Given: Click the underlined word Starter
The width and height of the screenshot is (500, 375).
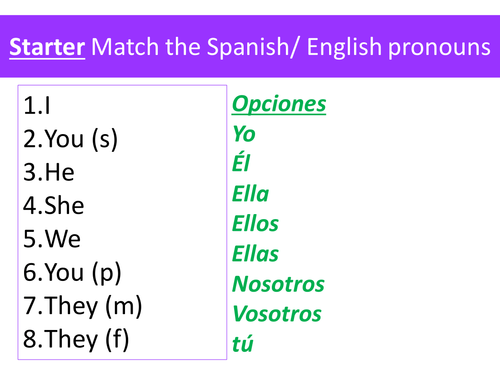Looking at the screenshot, I should click(x=47, y=47).
